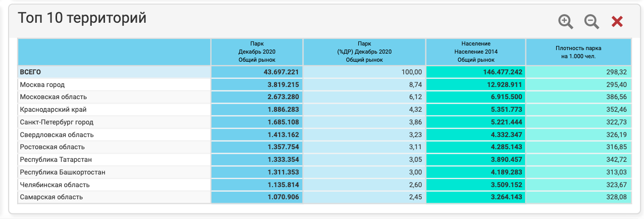This screenshot has width=644, height=219.
Task: Click the zoom in magnifier icon
Action: pos(566,21)
